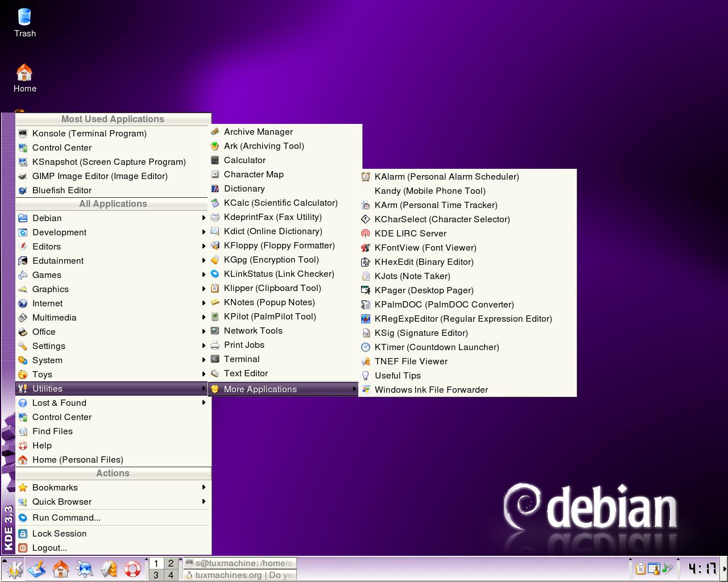Switch to the tuxmachines.org taskbar window
The width and height of the screenshot is (728, 582).
[239, 575]
